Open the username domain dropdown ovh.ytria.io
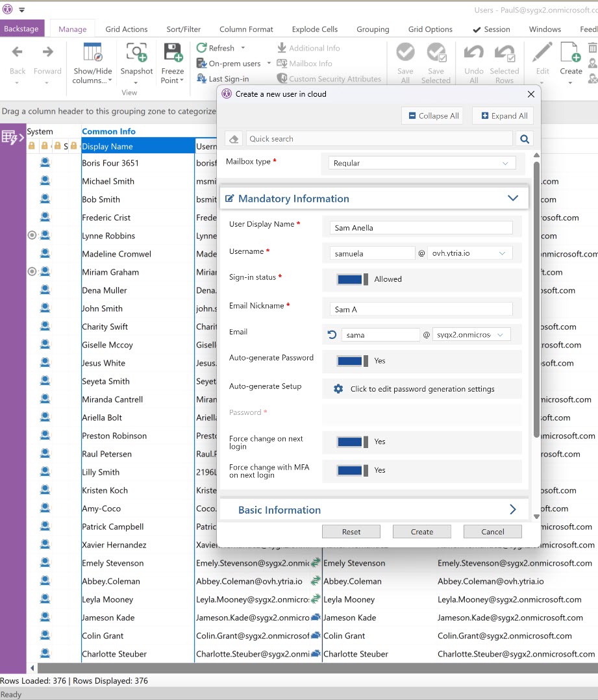This screenshot has width=598, height=700. tap(469, 253)
